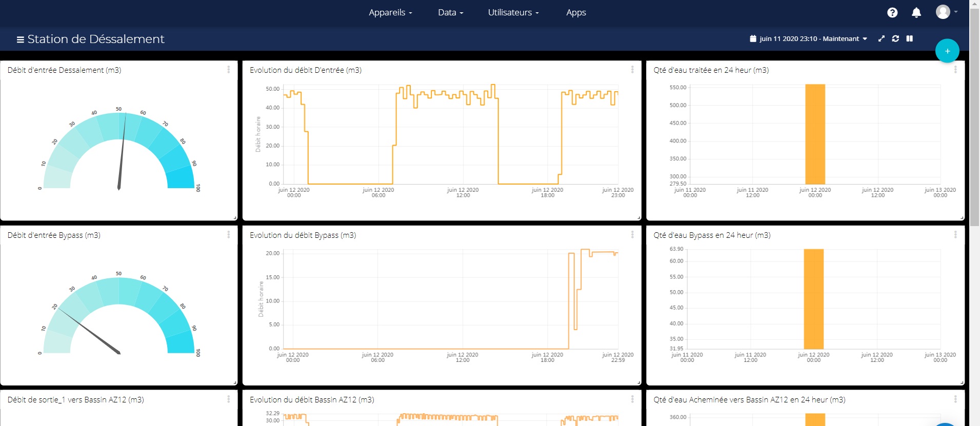The height and width of the screenshot is (426, 980).
Task: Click the orange bar in Qté d'eau Bypass chart
Action: click(813, 299)
